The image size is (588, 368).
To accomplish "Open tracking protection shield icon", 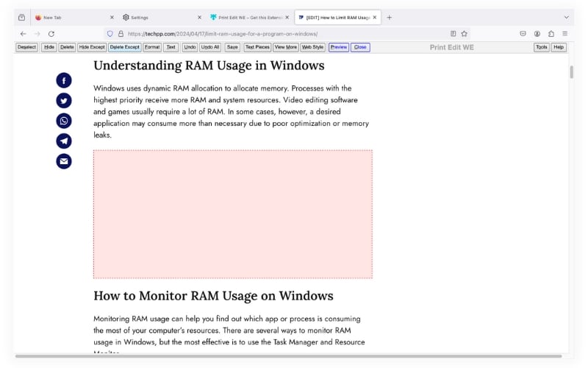I will [x=110, y=34].
